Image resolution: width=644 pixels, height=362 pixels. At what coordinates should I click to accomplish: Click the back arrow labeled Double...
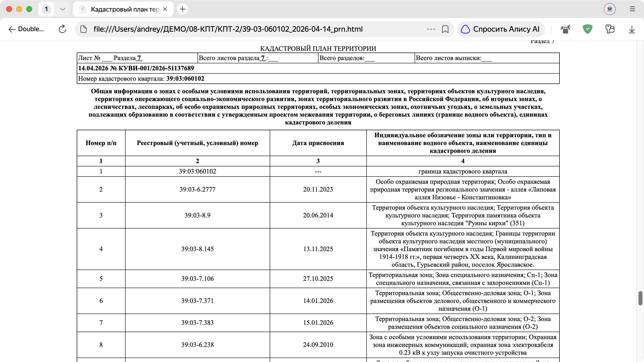pos(26,29)
